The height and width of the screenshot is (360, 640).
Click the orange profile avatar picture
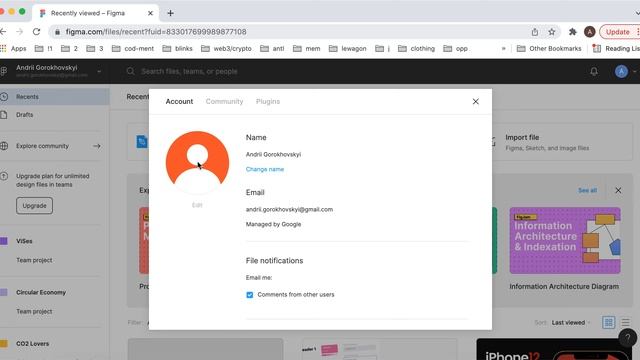197,162
